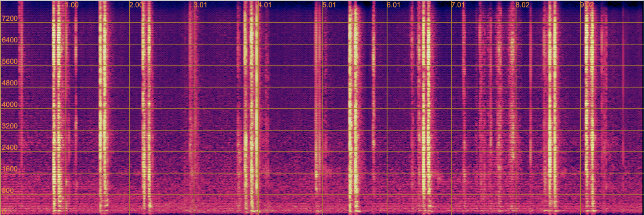Click the 1.00 second time label
The image size is (644, 215).
[x=72, y=5]
